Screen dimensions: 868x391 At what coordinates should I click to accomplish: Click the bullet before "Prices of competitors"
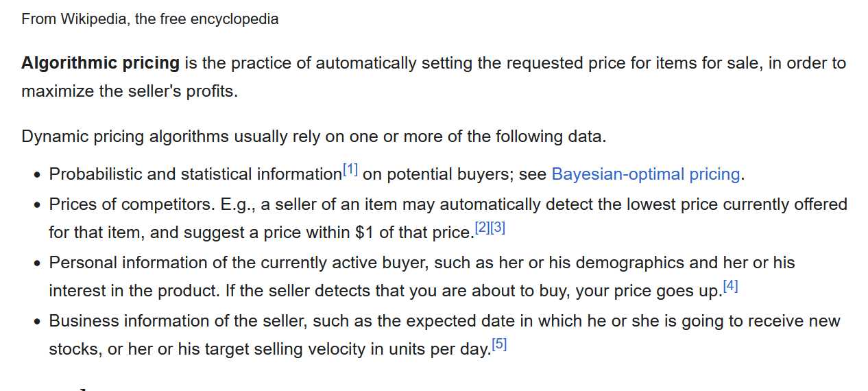[38, 205]
